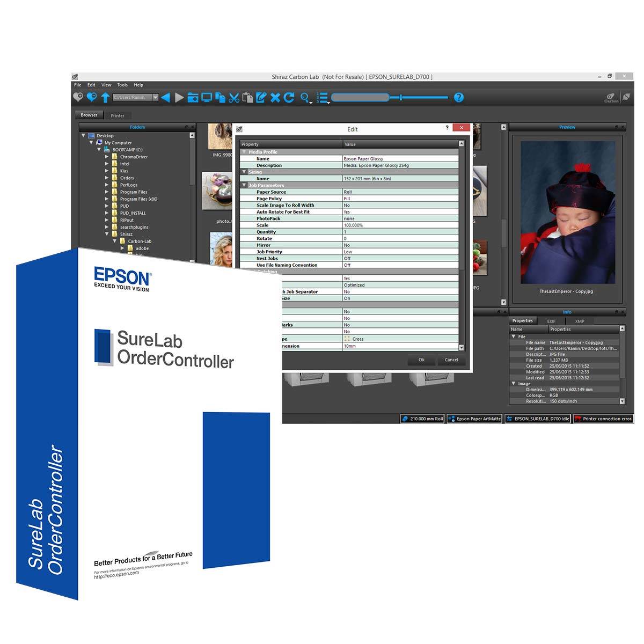This screenshot has height=644, width=644.
Task: Open the Edit menu
Action: pyautogui.click(x=91, y=85)
